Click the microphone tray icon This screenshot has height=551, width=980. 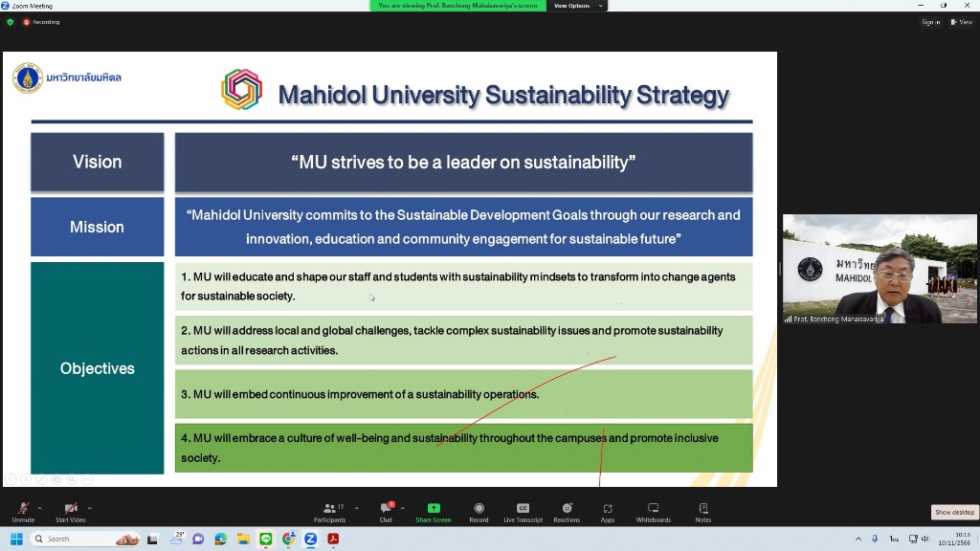click(875, 539)
